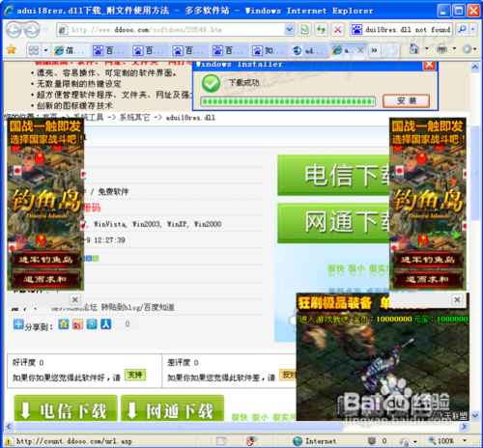This screenshot has width=483, height=448.
Task: Close the left floating 钓鱼岛 ad
Action: point(75,300)
